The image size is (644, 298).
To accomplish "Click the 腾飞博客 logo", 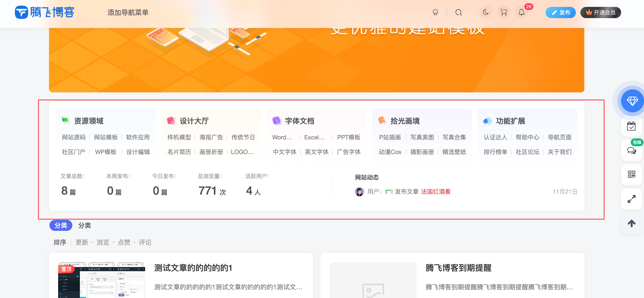I will (45, 12).
